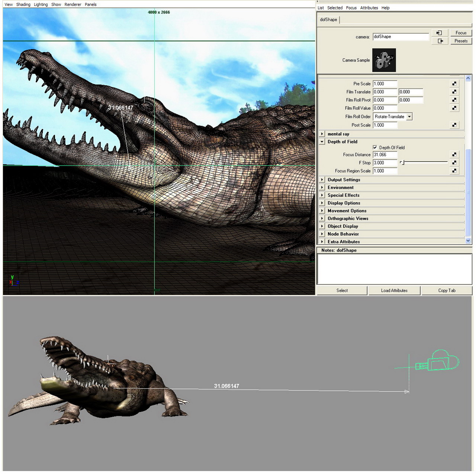Click the Focus Distance input field
The height and width of the screenshot is (474, 476).
click(x=385, y=155)
